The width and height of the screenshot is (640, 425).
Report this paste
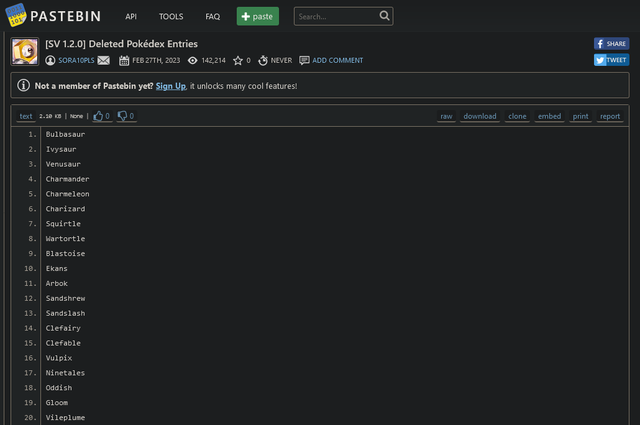coord(610,116)
